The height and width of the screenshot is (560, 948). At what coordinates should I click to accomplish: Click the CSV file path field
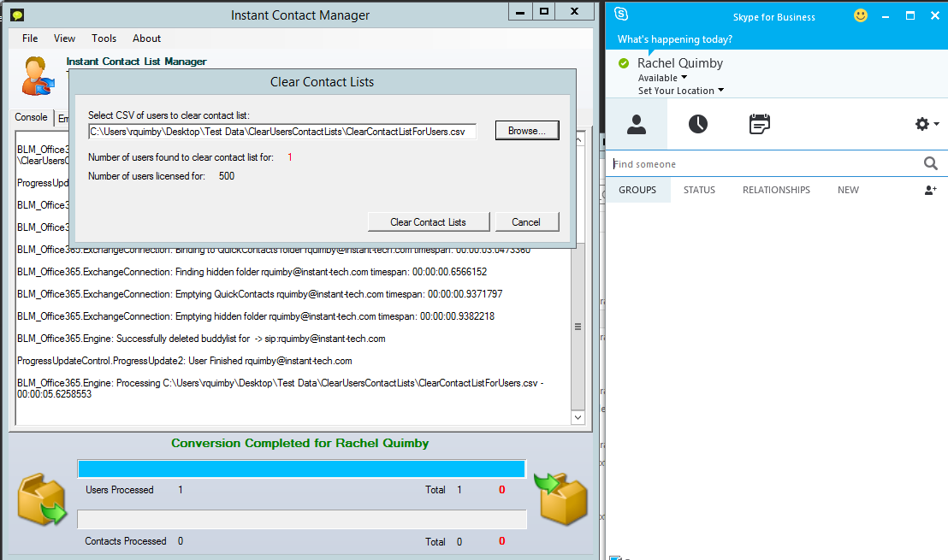pos(282,132)
